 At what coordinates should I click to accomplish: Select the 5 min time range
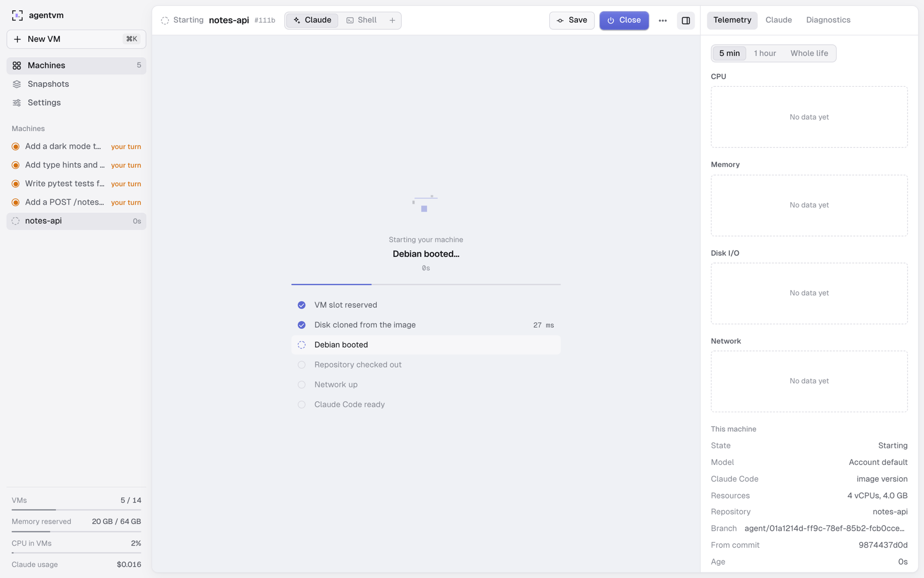coord(729,53)
